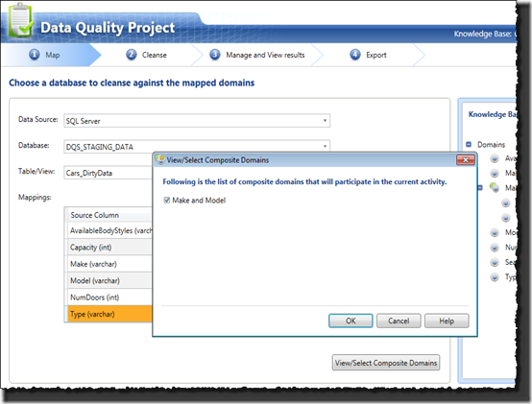Viewport: 532px width, 404px height.
Task: Click OK in composite domains dialog
Action: (351, 321)
